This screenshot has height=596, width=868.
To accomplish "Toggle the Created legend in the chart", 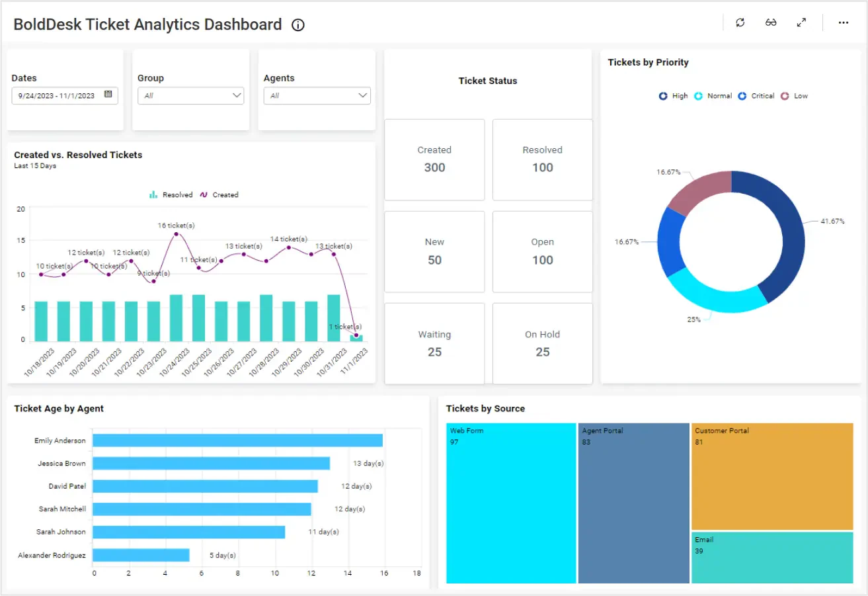I will pyautogui.click(x=219, y=195).
